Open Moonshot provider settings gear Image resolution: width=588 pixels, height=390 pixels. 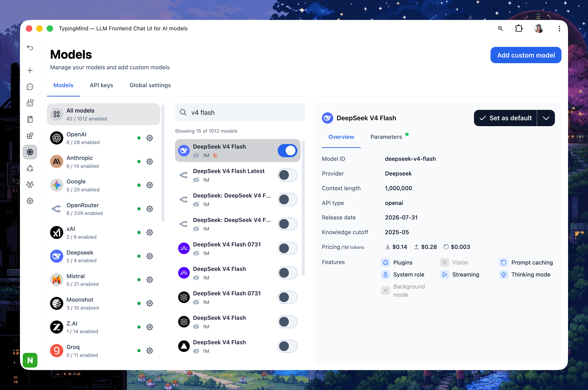click(150, 303)
